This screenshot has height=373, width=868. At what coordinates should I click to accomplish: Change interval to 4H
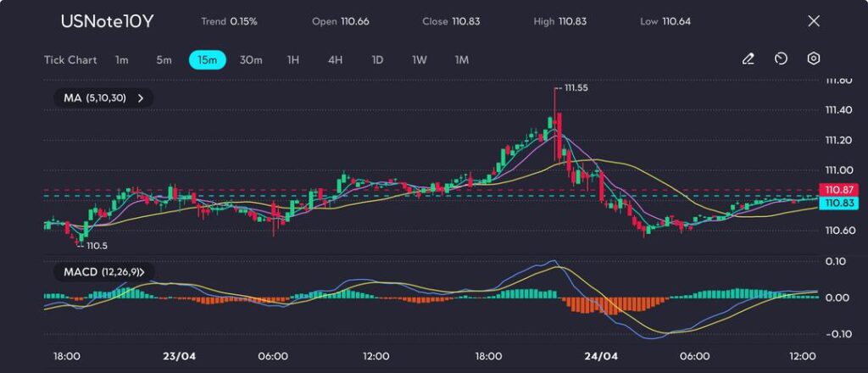pos(335,60)
